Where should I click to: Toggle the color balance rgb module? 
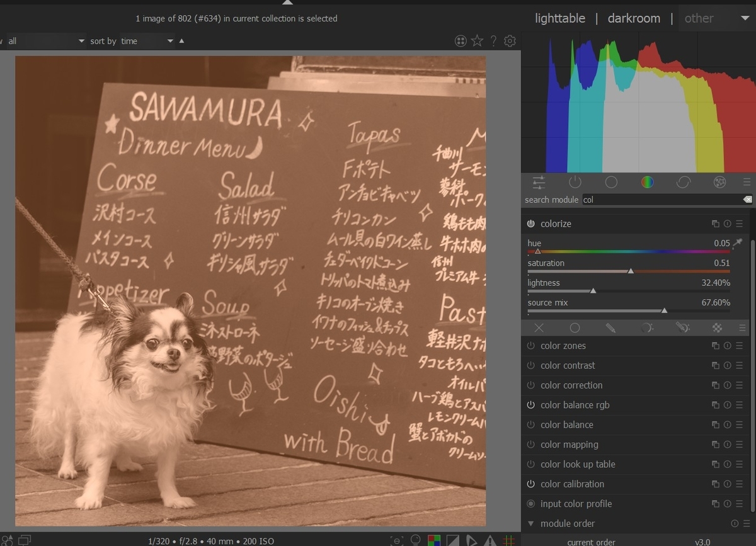(x=530, y=405)
